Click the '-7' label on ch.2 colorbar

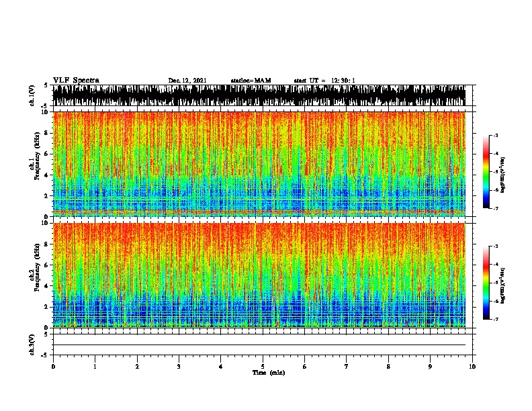point(495,320)
